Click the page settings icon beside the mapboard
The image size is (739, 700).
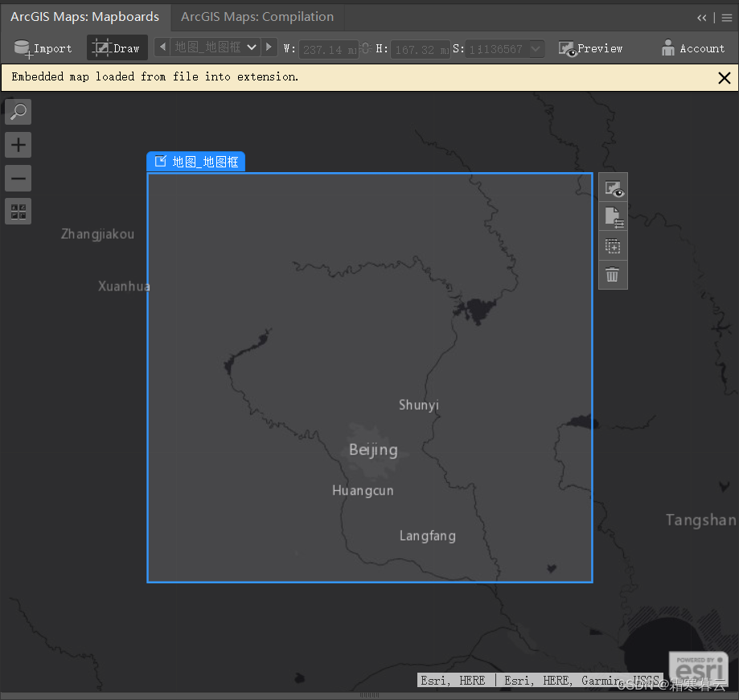click(x=613, y=216)
